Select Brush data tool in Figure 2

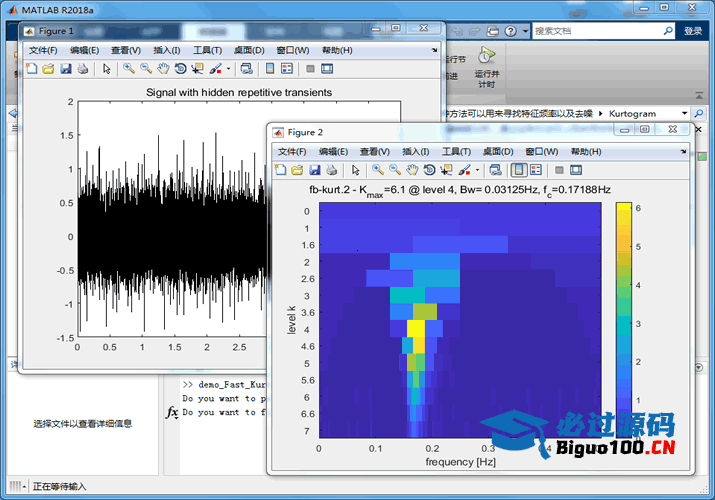click(464, 170)
